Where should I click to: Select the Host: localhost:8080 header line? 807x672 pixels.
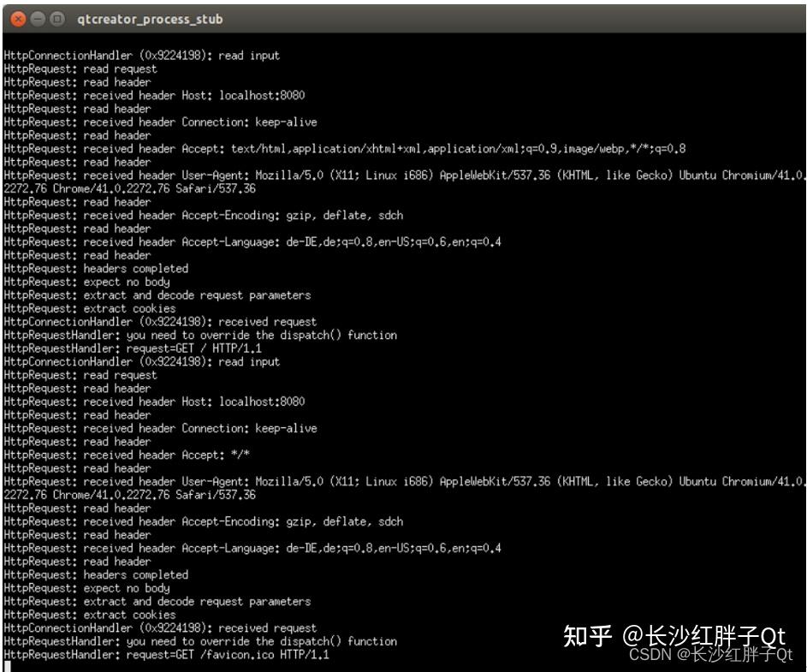[154, 95]
